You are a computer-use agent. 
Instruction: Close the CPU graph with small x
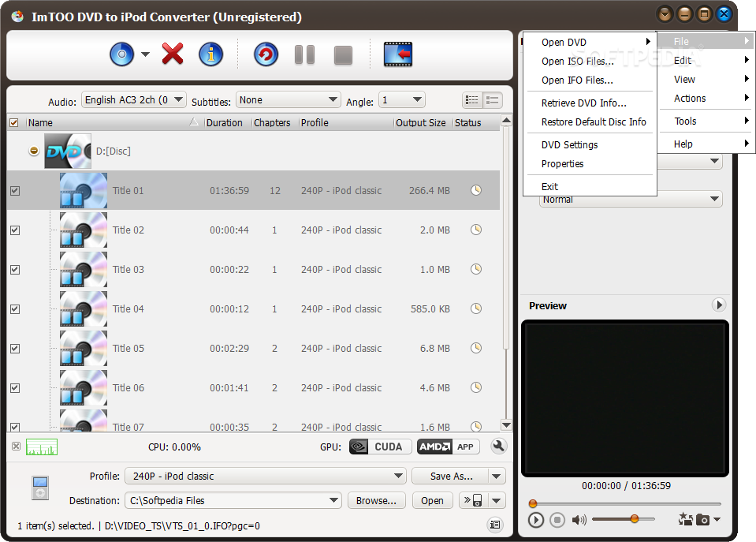(16, 446)
